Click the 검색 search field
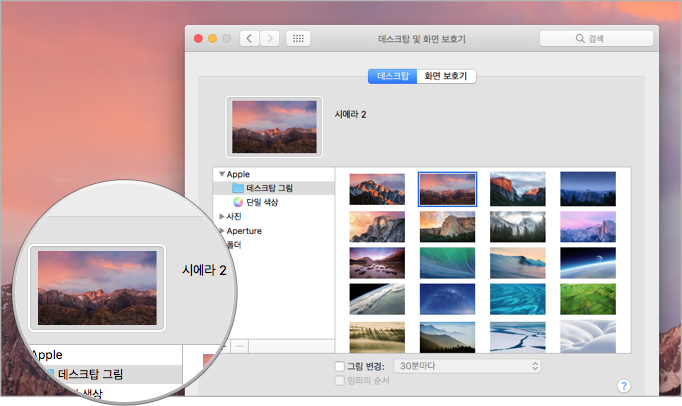Viewport: 682px width, 406px height. (x=596, y=38)
